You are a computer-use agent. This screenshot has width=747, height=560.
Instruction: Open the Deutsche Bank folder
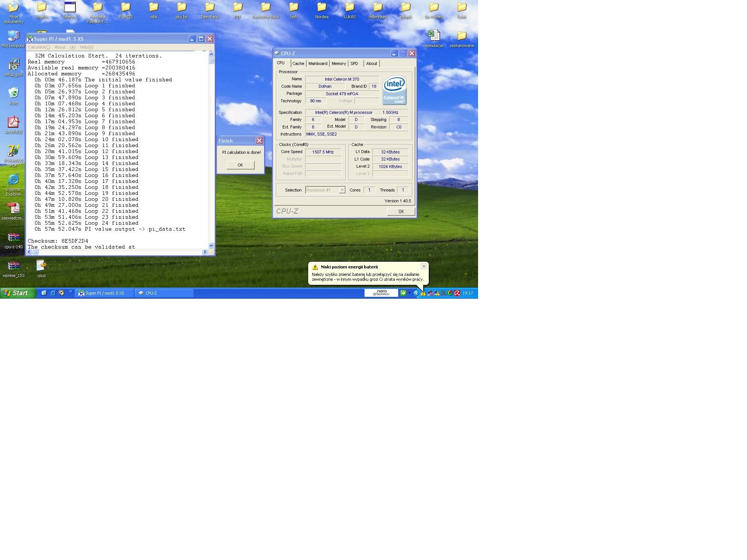pos(266,10)
